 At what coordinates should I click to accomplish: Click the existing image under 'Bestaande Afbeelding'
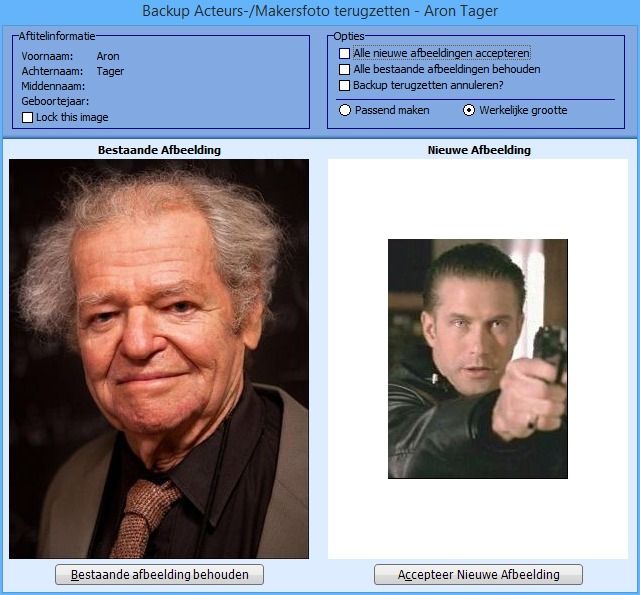159,359
